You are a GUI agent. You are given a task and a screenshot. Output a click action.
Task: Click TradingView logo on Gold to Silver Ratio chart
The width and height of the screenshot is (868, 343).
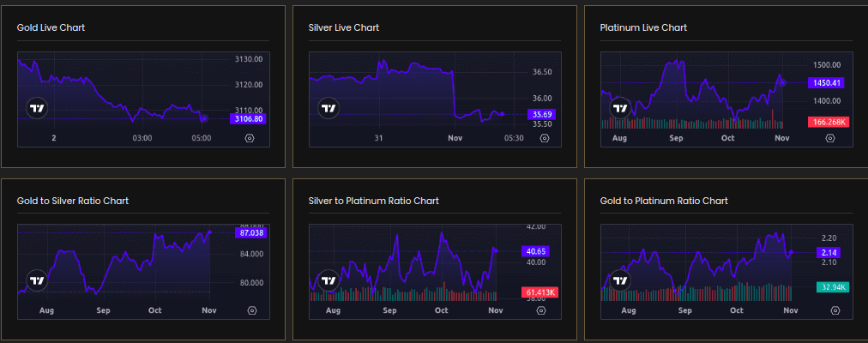pyautogui.click(x=37, y=280)
